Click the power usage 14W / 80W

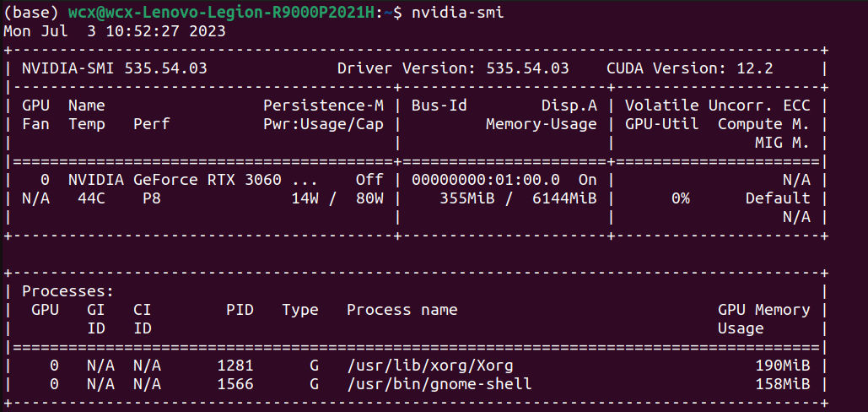337,198
